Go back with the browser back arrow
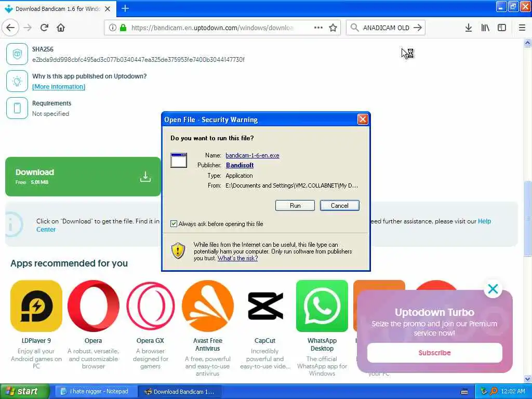This screenshot has height=399, width=532. (x=10, y=28)
